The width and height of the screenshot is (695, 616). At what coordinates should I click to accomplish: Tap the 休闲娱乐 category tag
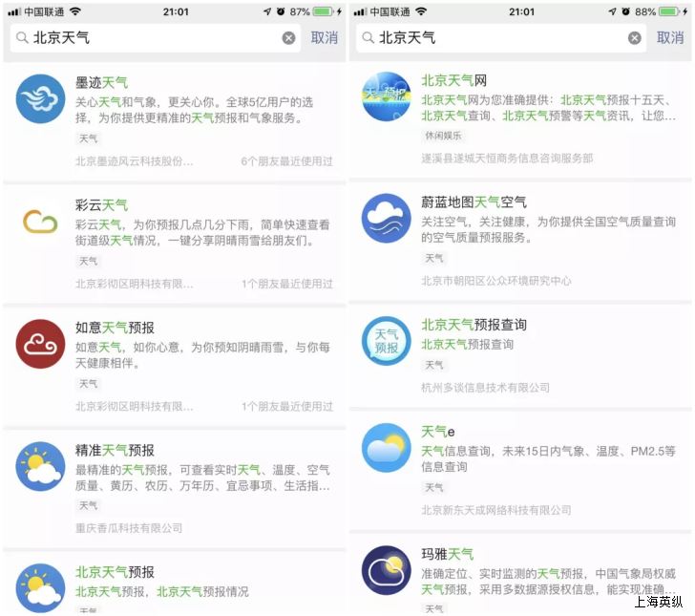443,136
